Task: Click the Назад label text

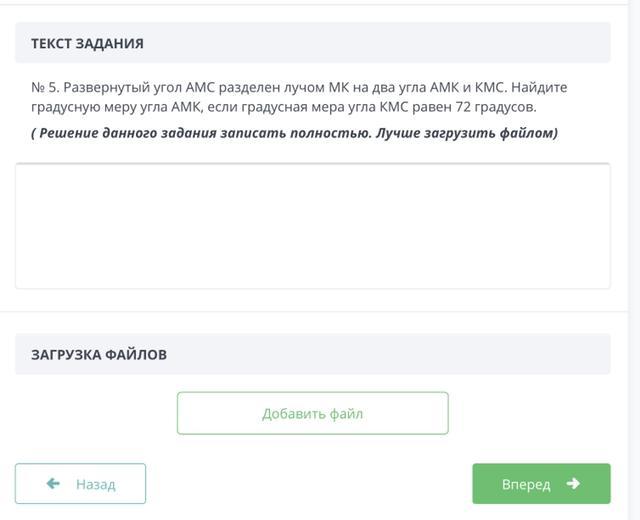Action: [x=96, y=484]
